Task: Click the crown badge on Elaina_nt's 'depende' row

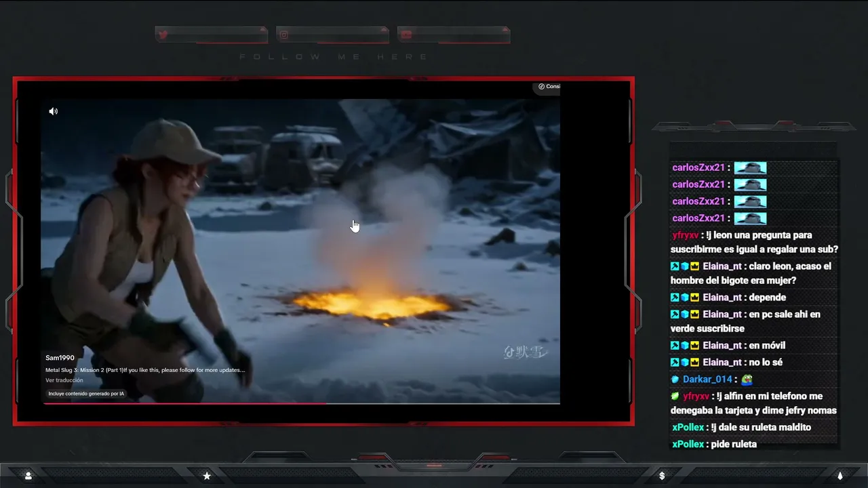Action: pyautogui.click(x=694, y=298)
